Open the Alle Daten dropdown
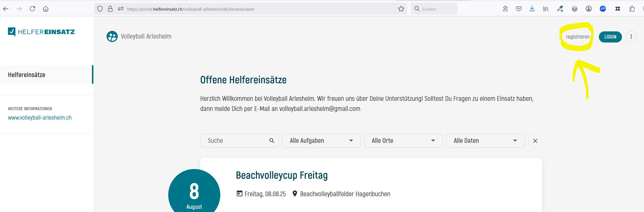Screen dimensions: 644x212 [x=485, y=141]
